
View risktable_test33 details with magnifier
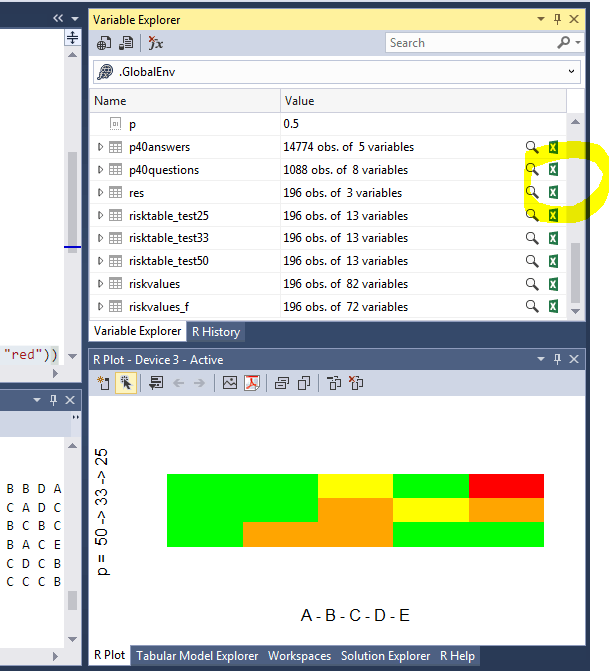[x=532, y=238]
